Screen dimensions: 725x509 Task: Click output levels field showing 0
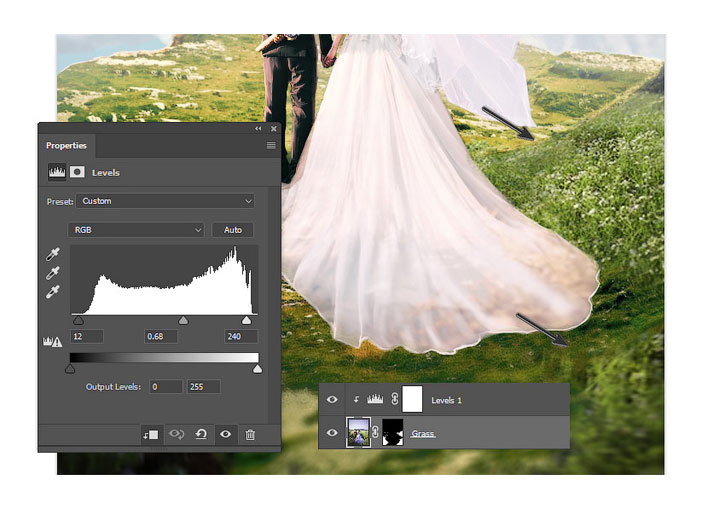[166, 386]
